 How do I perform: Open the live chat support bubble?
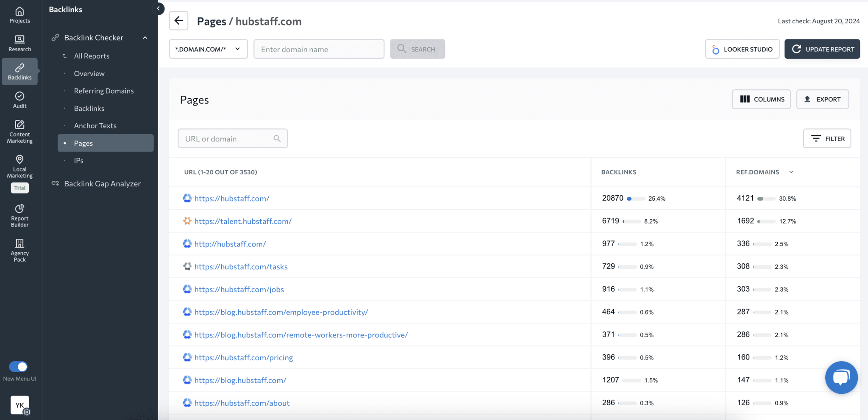pos(842,377)
